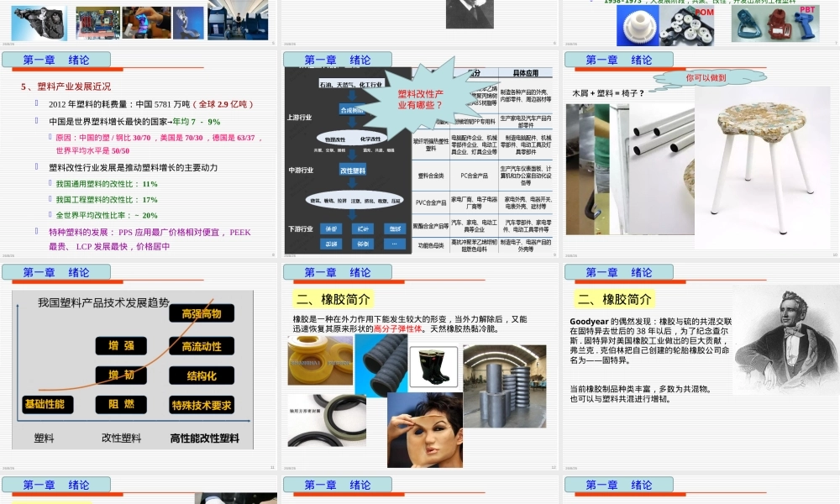Click the Goodyear engraved portrait
The height and width of the screenshot is (504, 840).
click(x=786, y=340)
